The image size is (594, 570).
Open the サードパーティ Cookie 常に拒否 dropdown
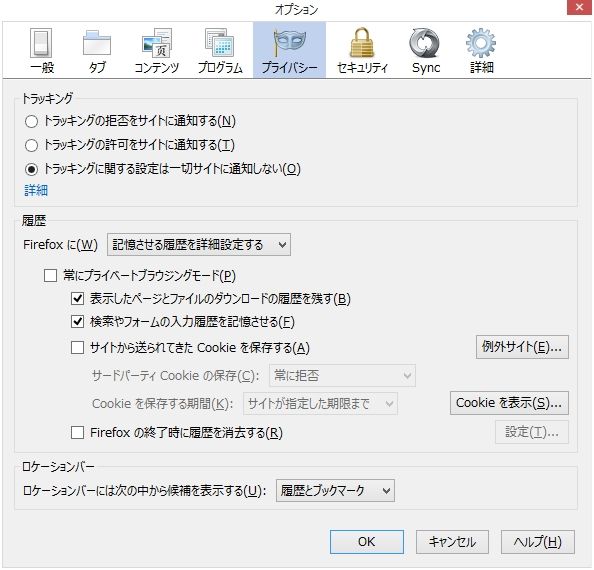click(342, 376)
